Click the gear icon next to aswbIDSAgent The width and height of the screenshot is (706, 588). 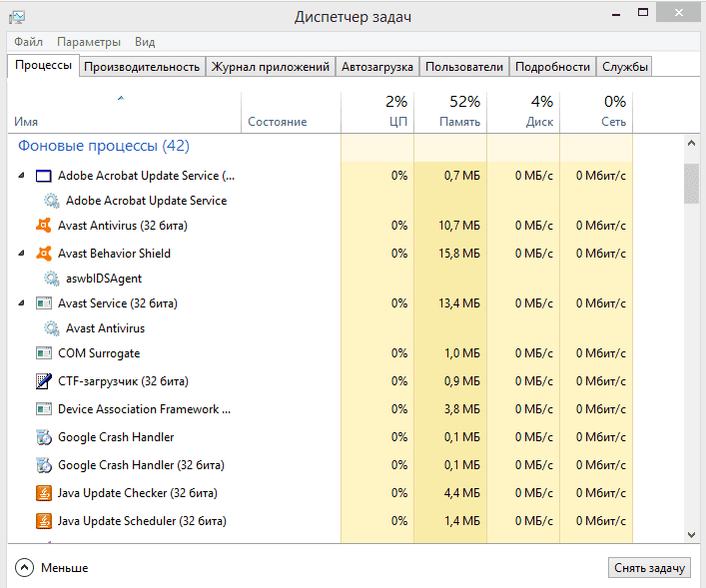51,279
